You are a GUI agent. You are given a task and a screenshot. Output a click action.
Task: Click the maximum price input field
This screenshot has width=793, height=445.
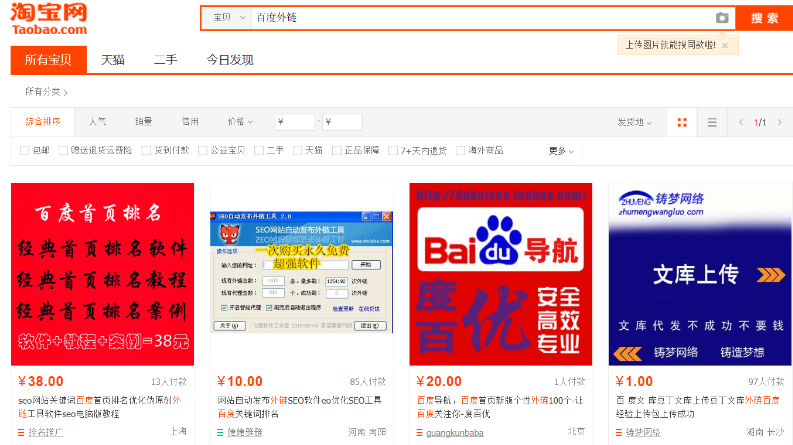342,122
